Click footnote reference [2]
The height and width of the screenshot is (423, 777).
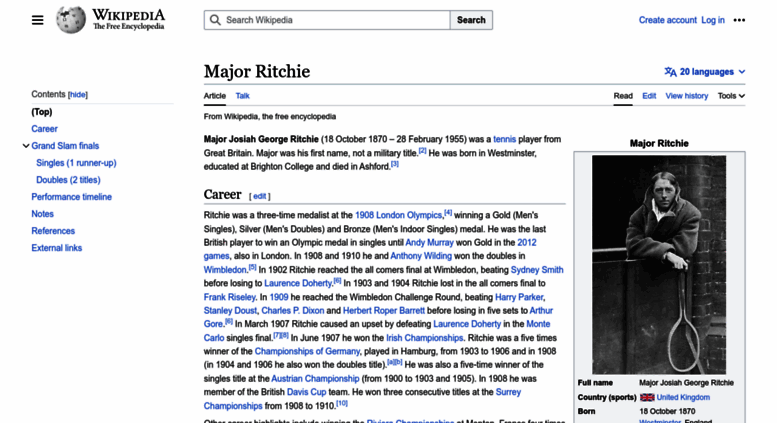point(422,151)
